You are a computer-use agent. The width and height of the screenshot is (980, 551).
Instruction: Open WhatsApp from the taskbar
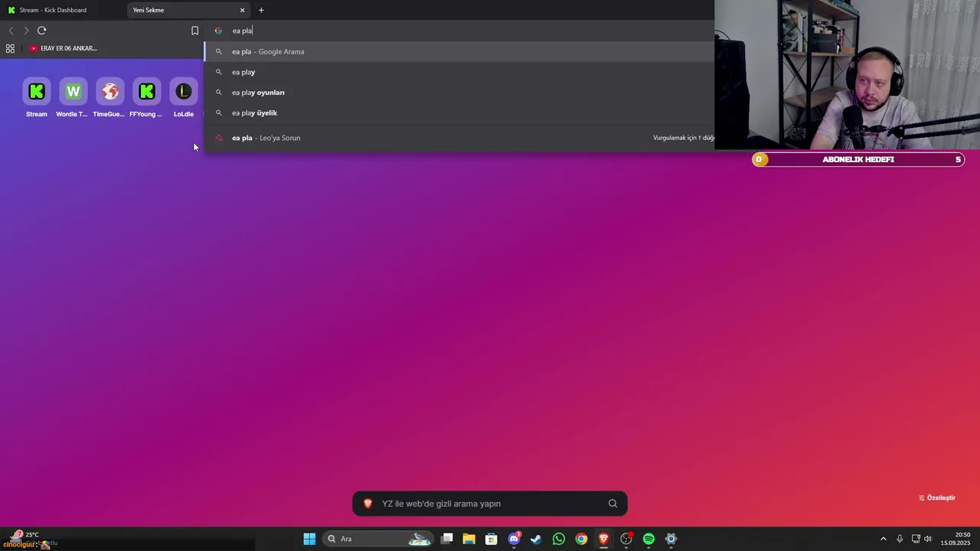coord(559,539)
